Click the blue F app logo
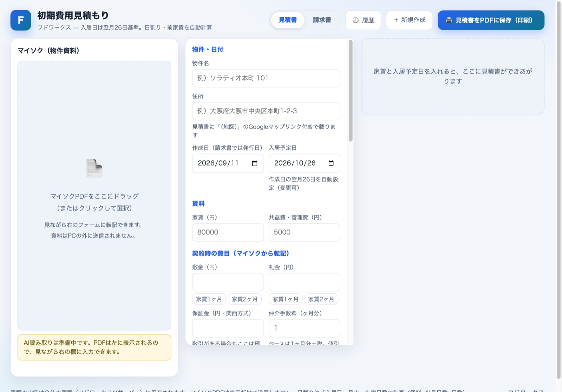 [x=21, y=20]
